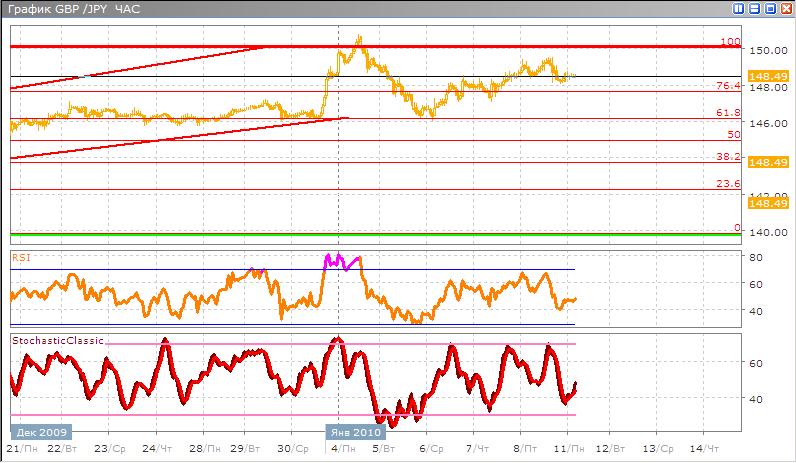
Task: Select the Fibonacci 100 level label
Action: tap(730, 42)
